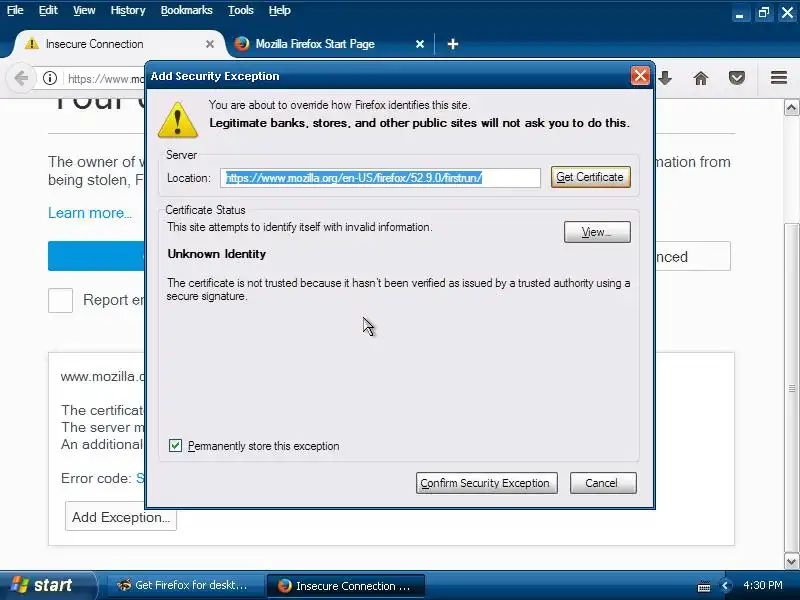The height and width of the screenshot is (600, 800).
Task: Click Get Certificate button
Action: pos(590,177)
